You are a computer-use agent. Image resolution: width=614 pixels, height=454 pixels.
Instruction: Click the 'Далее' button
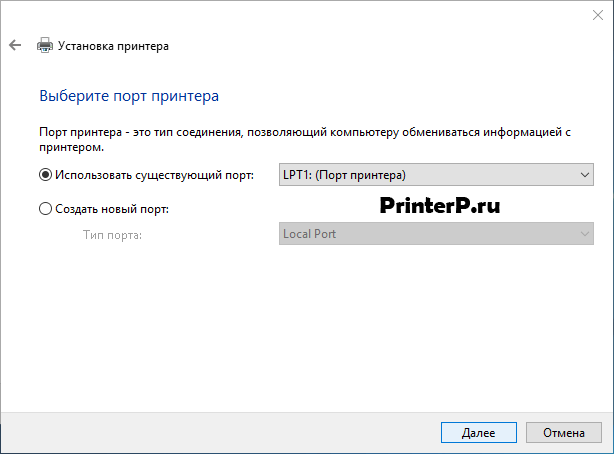[479, 432]
